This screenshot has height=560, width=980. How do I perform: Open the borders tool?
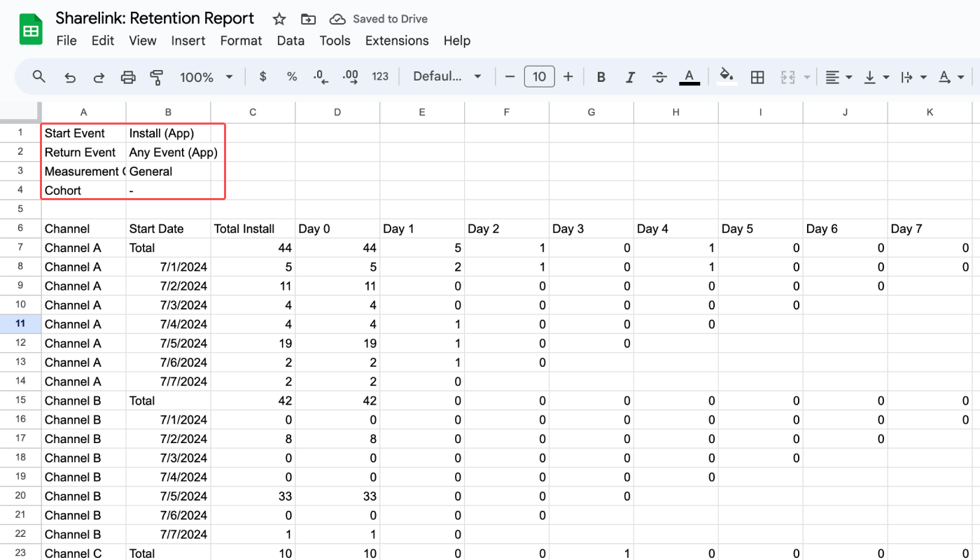(757, 77)
